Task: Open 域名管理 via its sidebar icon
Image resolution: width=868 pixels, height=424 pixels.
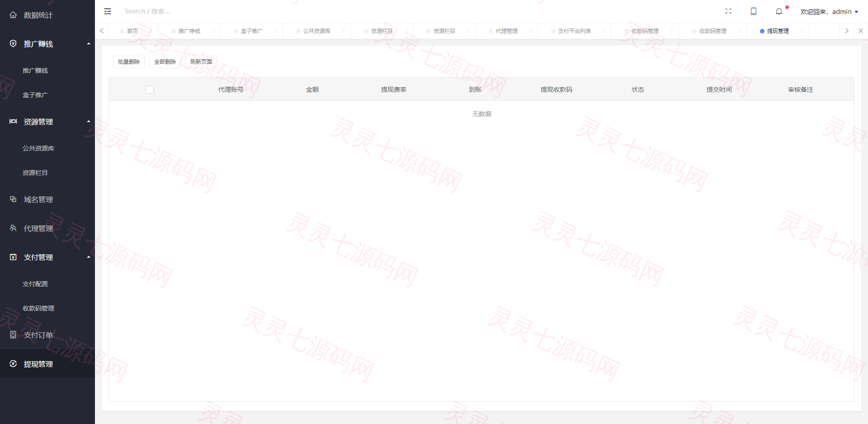Action: point(13,199)
